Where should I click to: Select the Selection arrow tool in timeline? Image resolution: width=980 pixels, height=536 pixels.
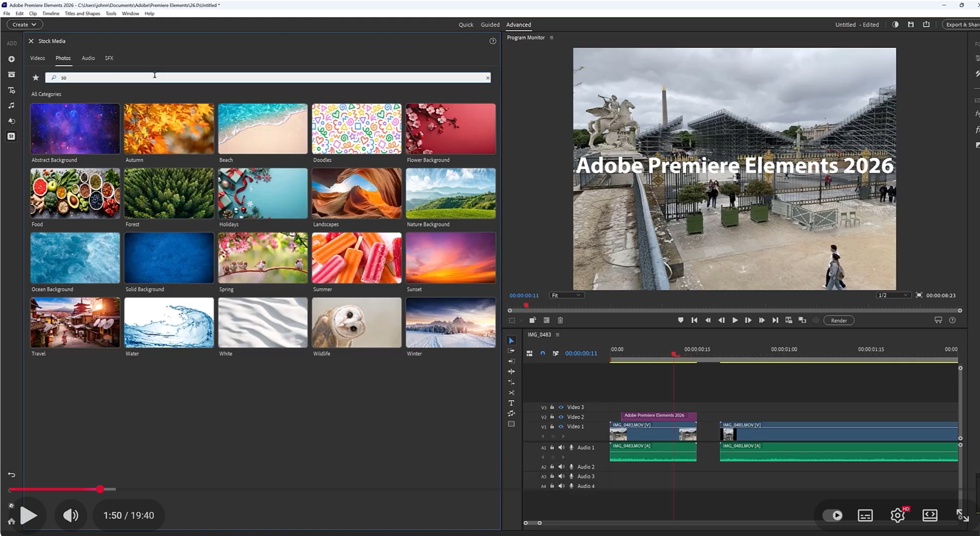tap(511, 341)
